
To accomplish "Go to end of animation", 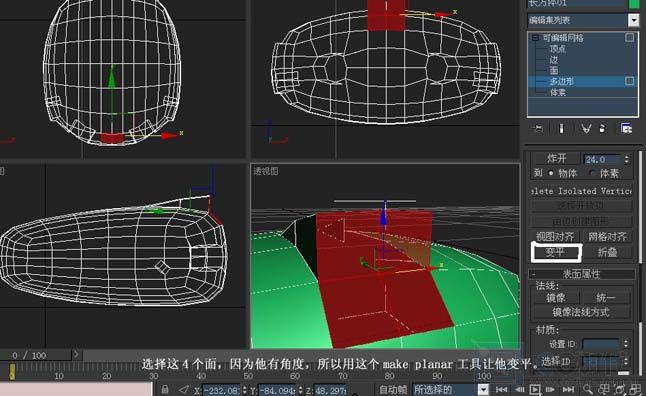I will pos(568,389).
